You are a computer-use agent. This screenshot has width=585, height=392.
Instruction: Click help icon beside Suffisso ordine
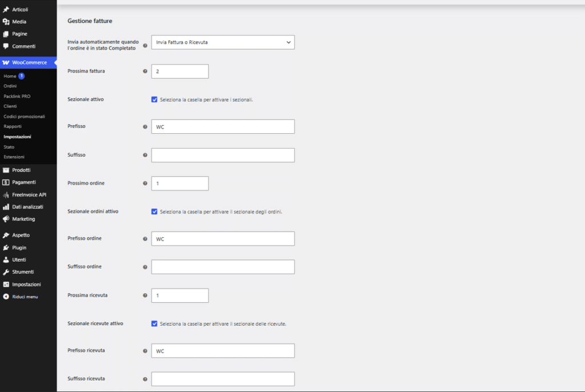145,267
